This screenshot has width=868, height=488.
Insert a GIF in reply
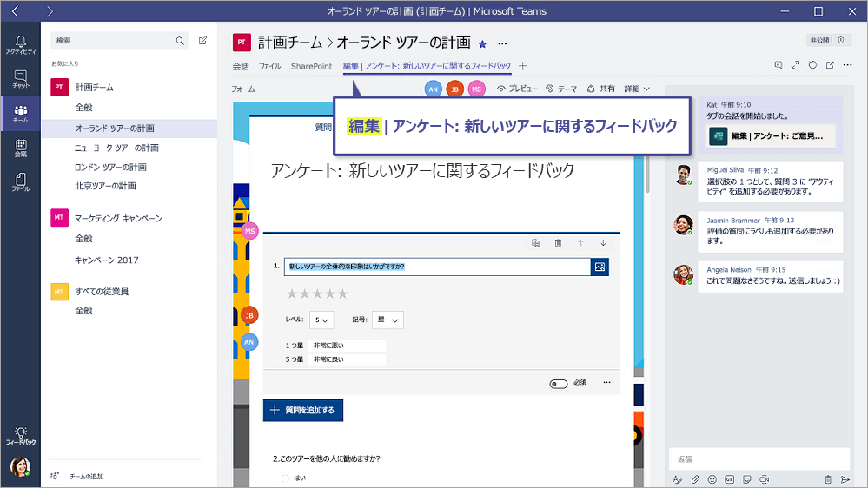[730, 479]
